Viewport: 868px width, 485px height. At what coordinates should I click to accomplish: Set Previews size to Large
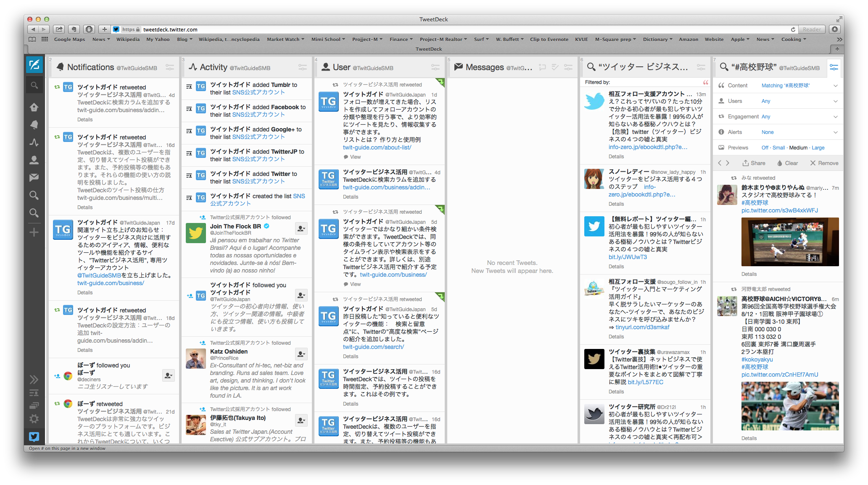(x=818, y=148)
